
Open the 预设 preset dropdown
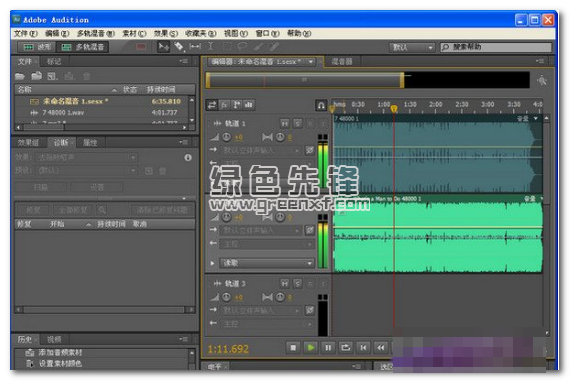click(87, 171)
